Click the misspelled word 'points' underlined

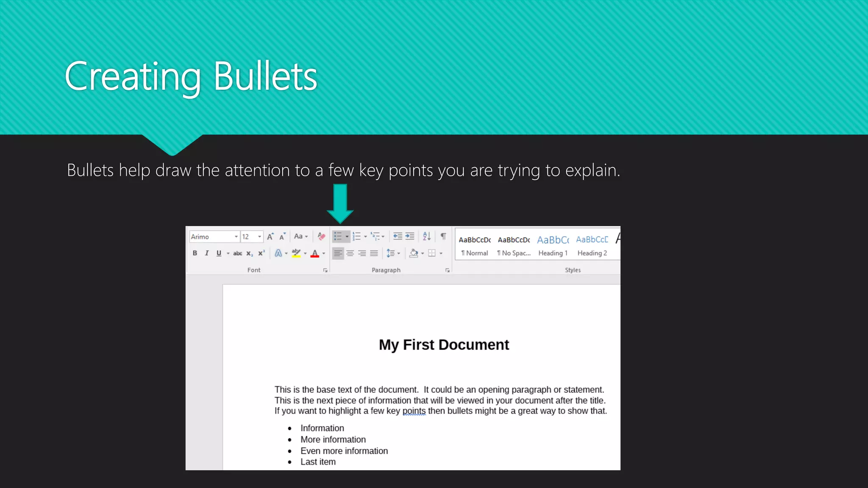414,411
